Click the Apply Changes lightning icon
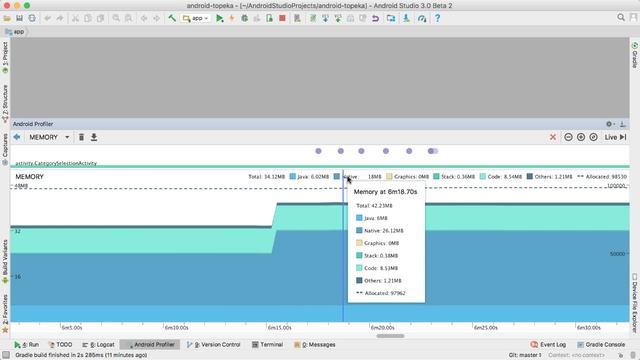Image resolution: width=640 pixels, height=360 pixels. coord(232,18)
